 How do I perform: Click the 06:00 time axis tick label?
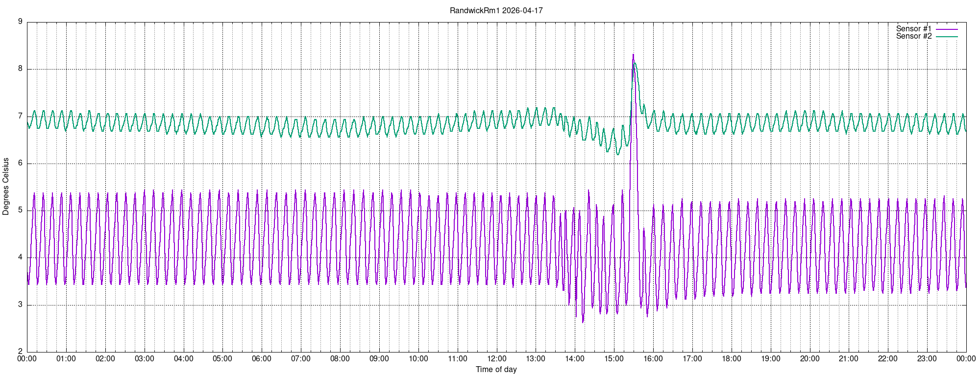[262, 358]
